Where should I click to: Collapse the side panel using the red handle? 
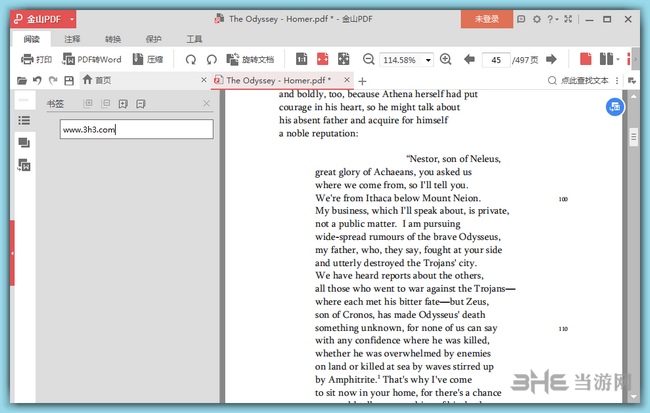point(12,253)
